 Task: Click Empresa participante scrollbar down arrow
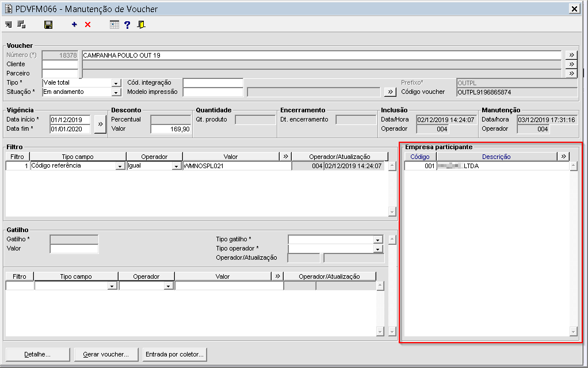tap(573, 331)
